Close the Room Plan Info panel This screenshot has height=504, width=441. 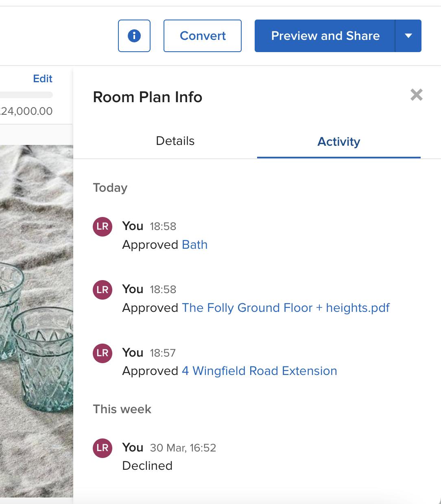417,95
